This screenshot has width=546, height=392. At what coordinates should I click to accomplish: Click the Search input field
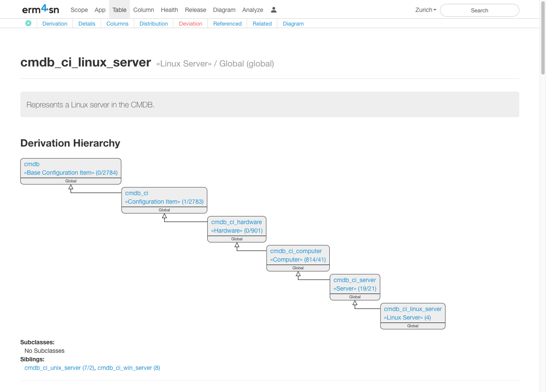[x=479, y=10]
